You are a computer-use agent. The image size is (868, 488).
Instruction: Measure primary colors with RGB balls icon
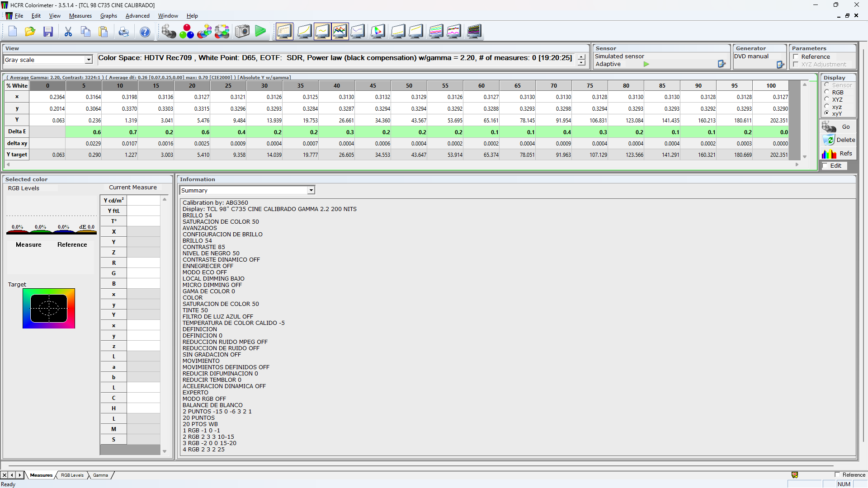click(187, 32)
